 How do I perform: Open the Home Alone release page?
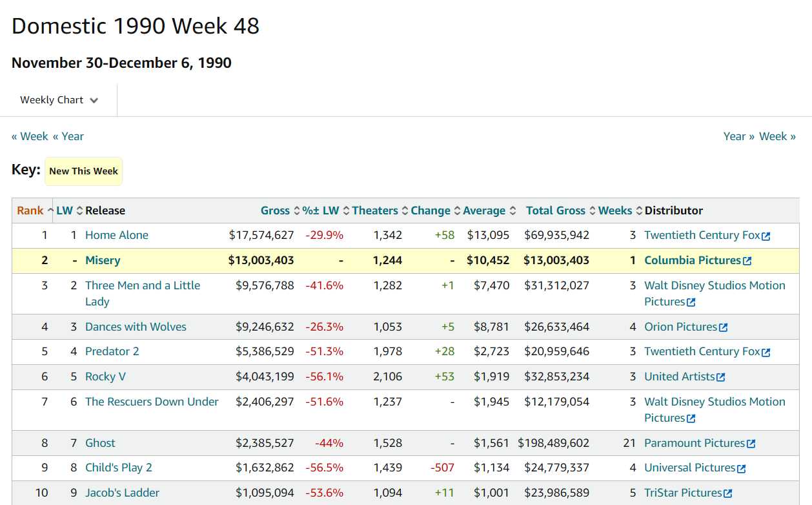click(117, 235)
